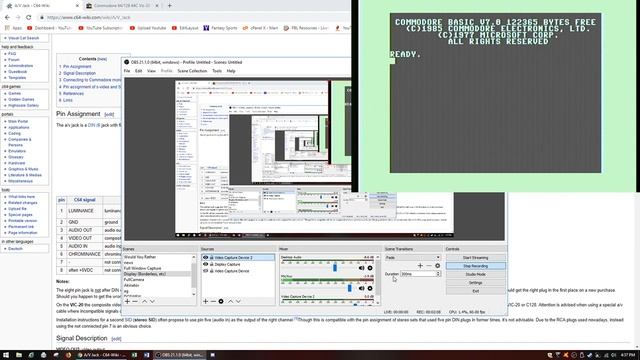This screenshot has height=360, width=640.
Task: Move selected source up in Sources list
Action: point(230,301)
